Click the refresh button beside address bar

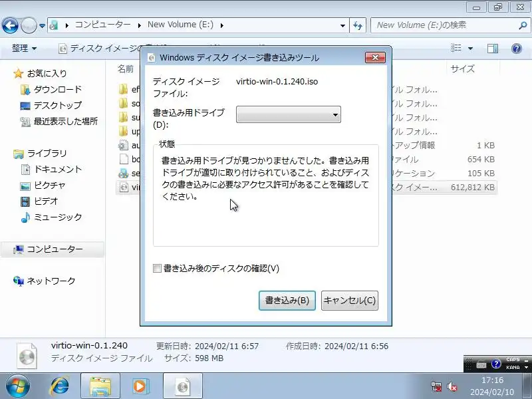coord(358,25)
